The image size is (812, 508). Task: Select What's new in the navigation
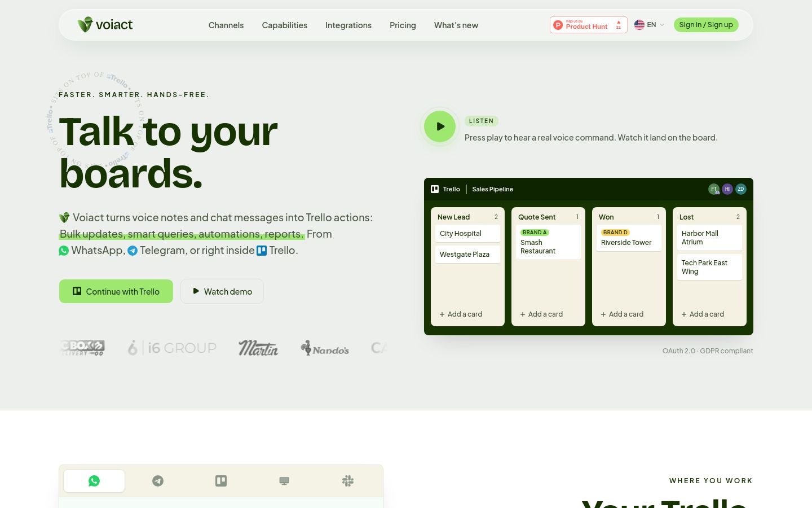[456, 25]
